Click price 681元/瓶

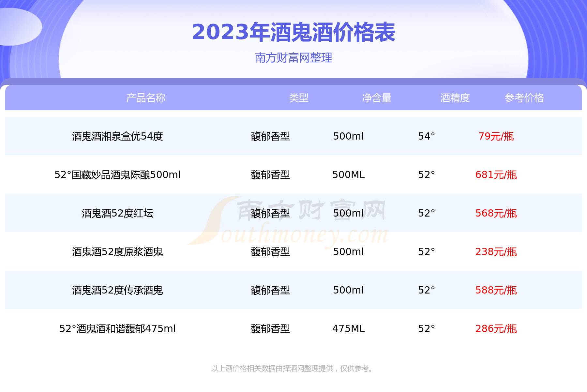click(x=496, y=175)
